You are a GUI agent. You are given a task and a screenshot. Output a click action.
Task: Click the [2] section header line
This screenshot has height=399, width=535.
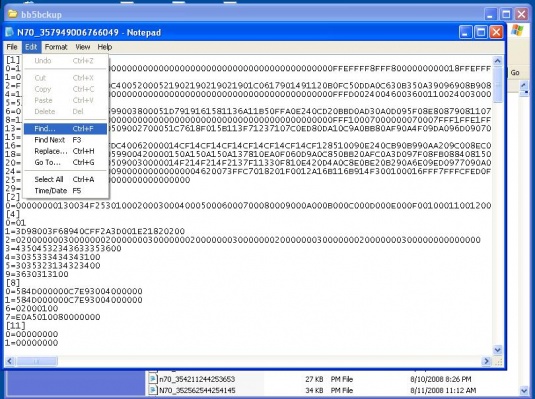click(x=13, y=197)
